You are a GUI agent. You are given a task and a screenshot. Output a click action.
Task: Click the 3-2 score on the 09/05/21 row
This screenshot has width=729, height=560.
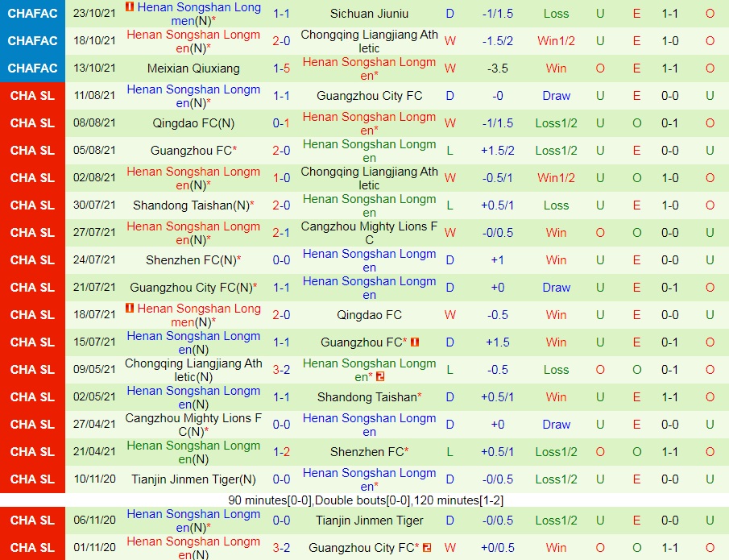tap(281, 369)
